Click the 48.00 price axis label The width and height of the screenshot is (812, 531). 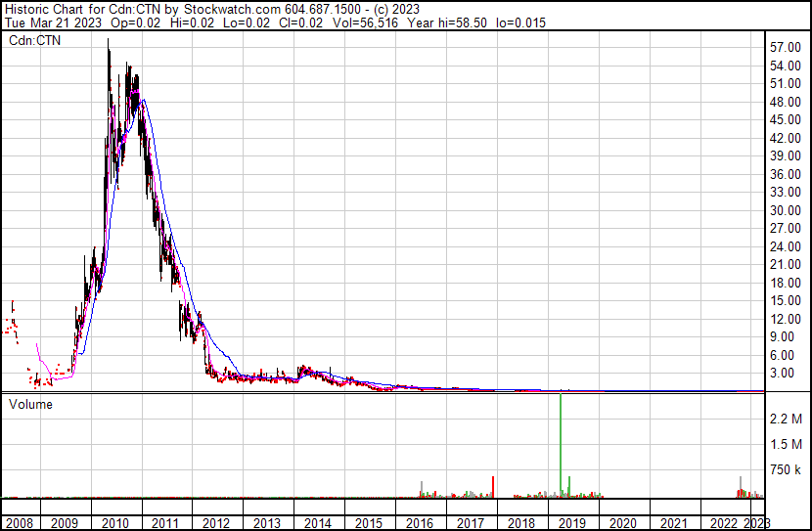click(786, 102)
